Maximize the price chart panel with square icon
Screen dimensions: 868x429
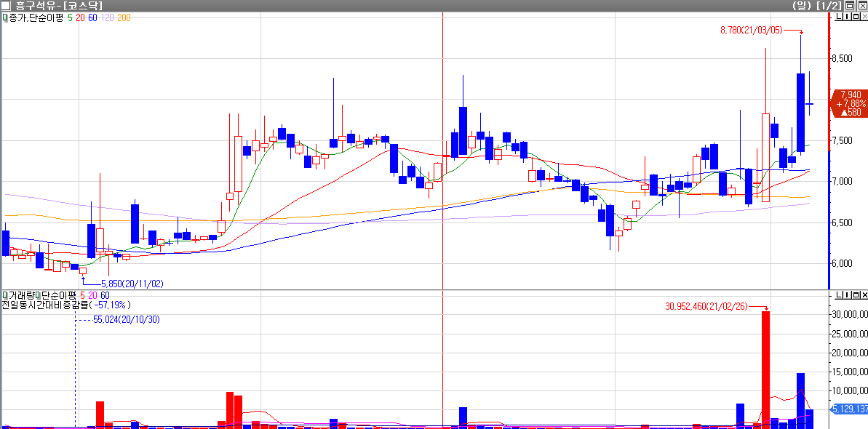tap(856, 17)
